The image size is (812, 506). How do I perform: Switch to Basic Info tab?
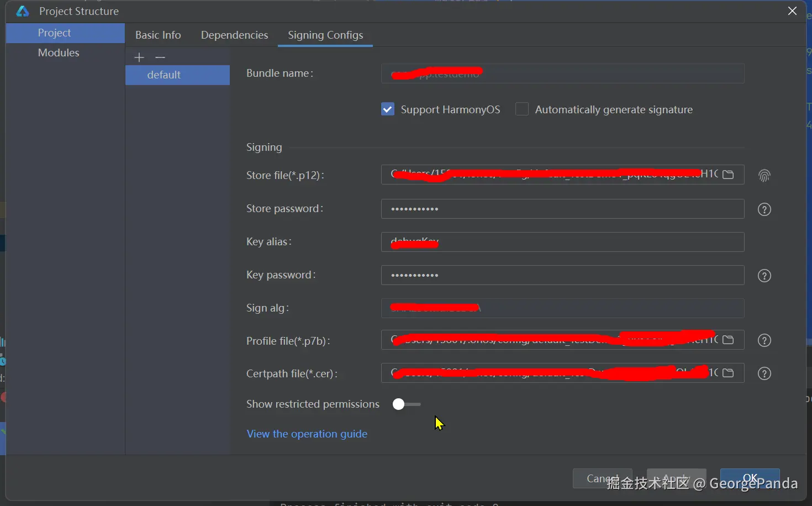tap(158, 35)
